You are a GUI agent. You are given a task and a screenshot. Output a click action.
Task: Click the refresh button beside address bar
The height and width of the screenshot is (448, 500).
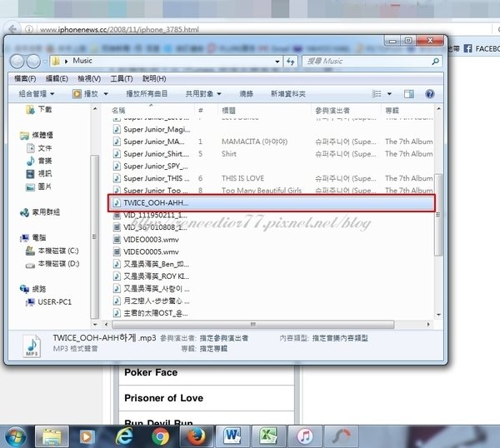pos(291,61)
